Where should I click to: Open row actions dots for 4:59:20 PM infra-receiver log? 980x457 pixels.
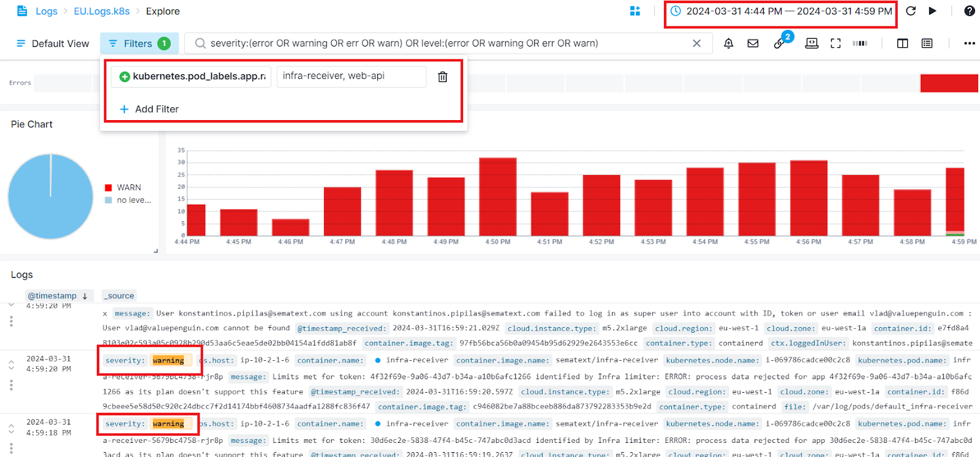(x=11, y=385)
